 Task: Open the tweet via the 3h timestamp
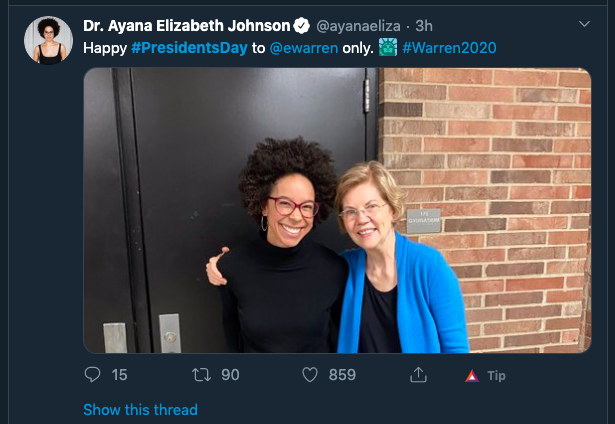click(x=424, y=26)
